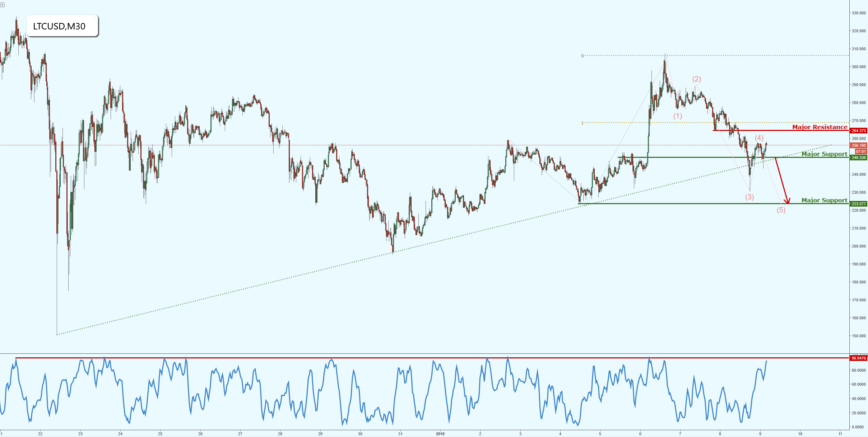Click the 249.336 support price tag
868x437 pixels.
click(x=859, y=158)
